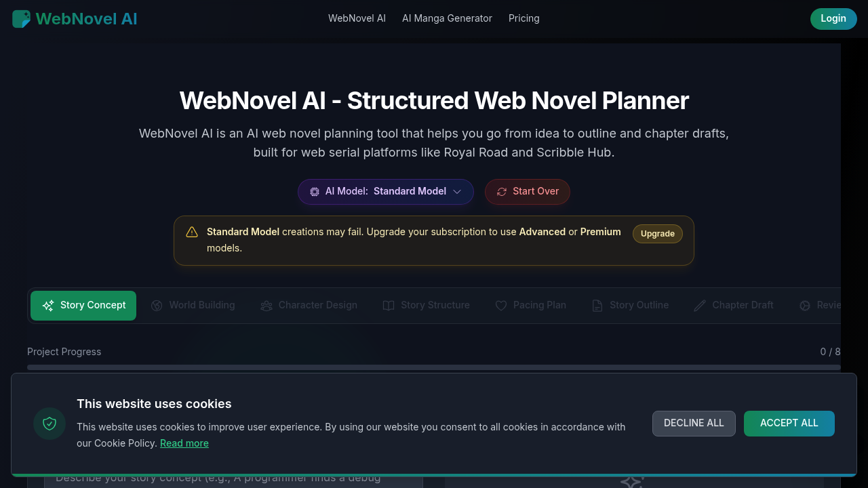The height and width of the screenshot is (488, 868).
Task: Click the shield icon in the cookie banner
Action: click(49, 423)
